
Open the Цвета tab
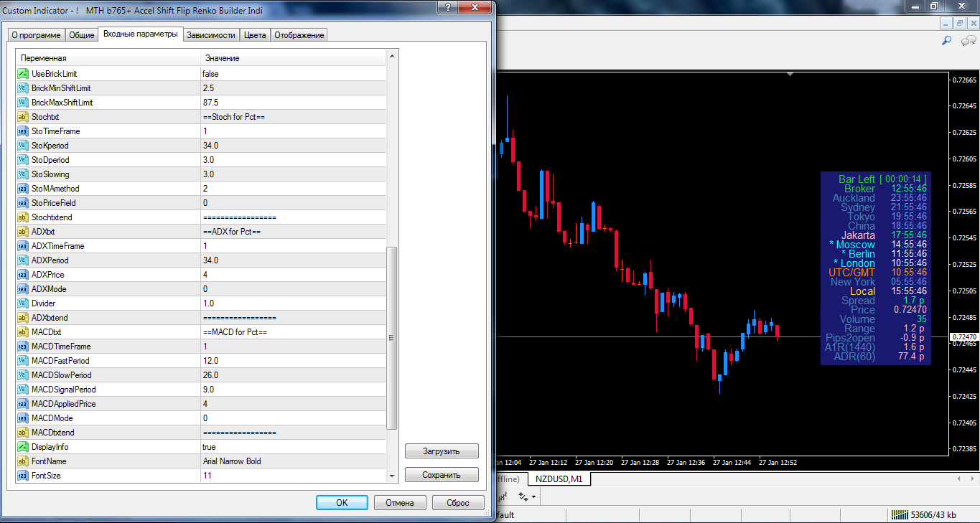pyautogui.click(x=255, y=35)
